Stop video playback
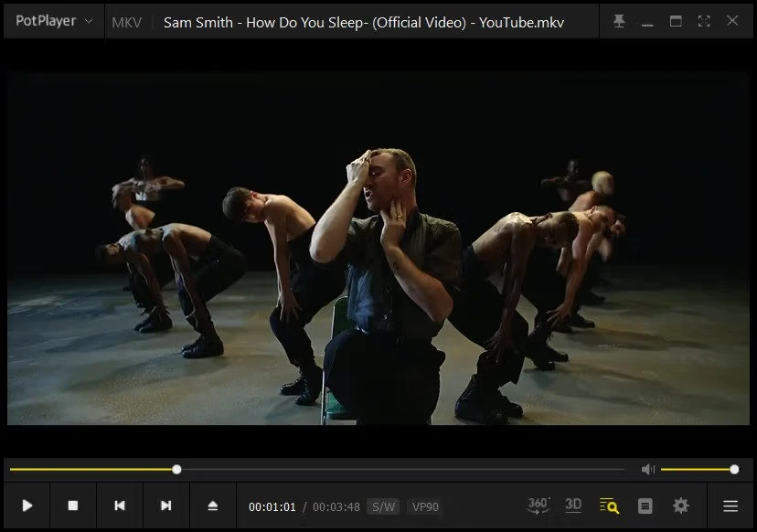 point(73,505)
